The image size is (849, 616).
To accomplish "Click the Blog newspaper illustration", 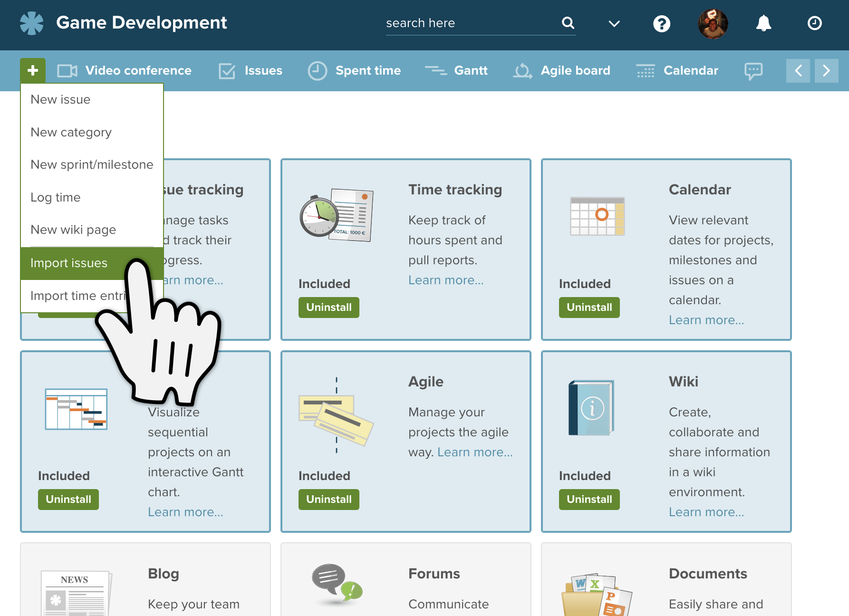I will point(76,593).
